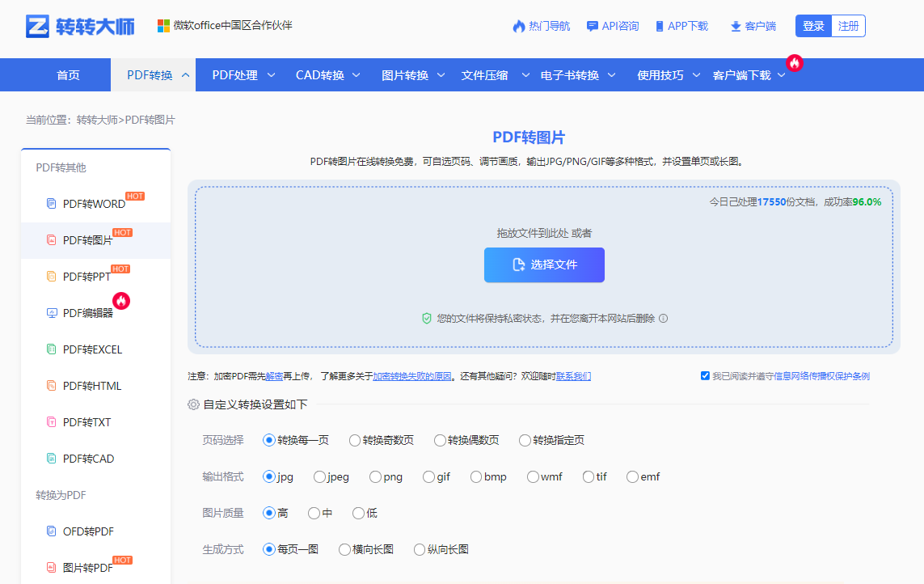924x584 pixels.
Task: Click the PDF转PPT sidebar icon
Action: (x=51, y=276)
